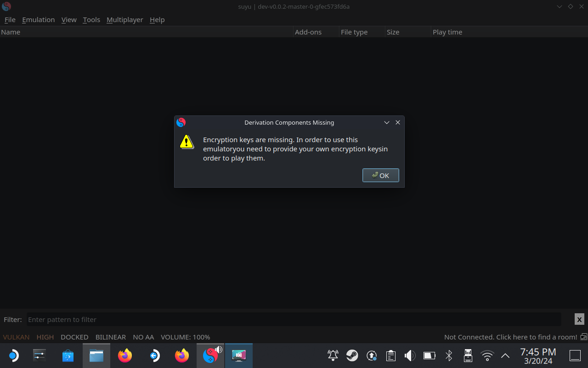
Task: Toggle the VULKAN graphics API indicator
Action: click(16, 337)
